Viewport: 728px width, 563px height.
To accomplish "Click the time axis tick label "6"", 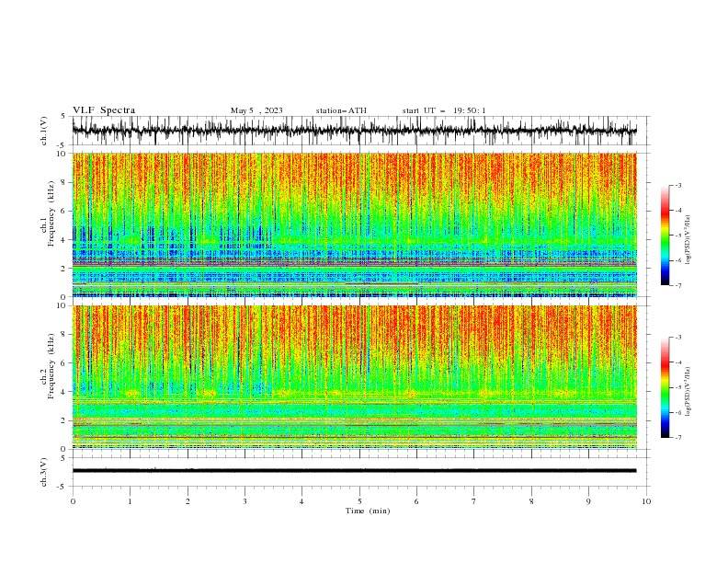I will click(x=416, y=501).
